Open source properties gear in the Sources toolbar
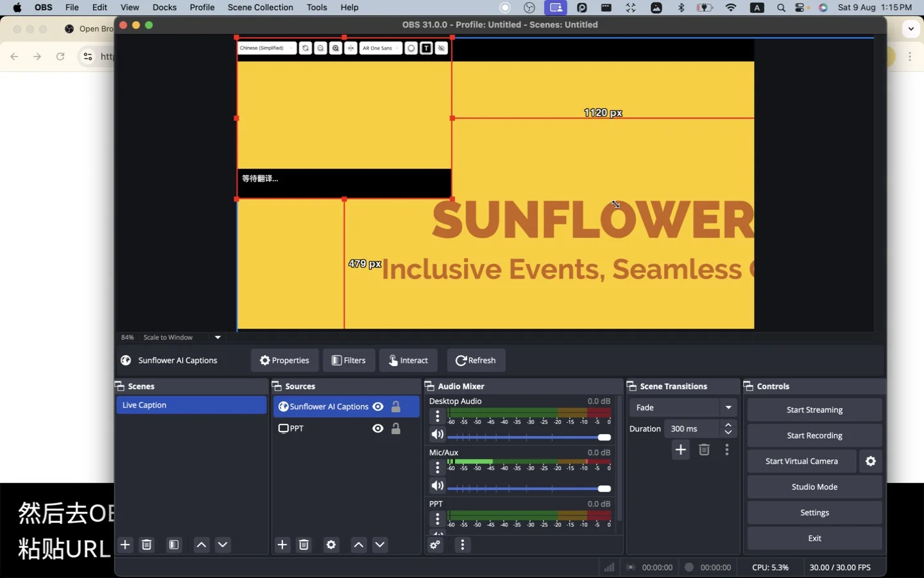Screen dimensions: 924x578 (x=331, y=545)
